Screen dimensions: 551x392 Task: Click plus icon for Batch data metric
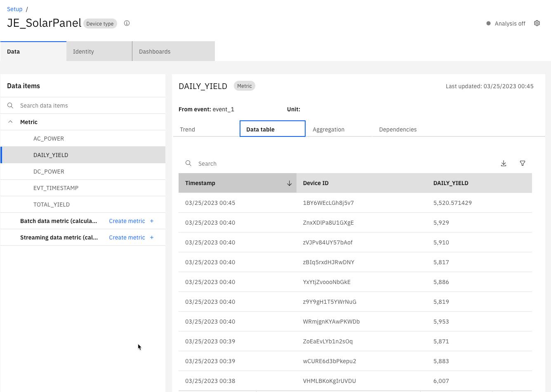pos(152,221)
